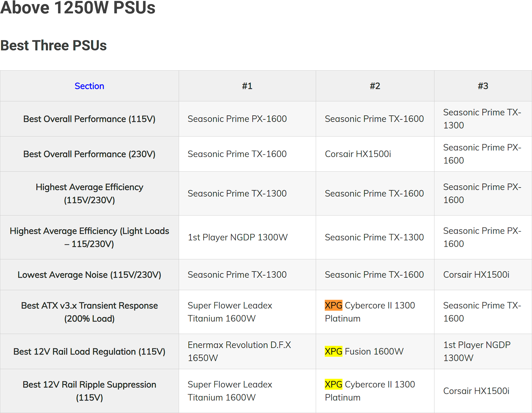This screenshot has height=413, width=532.
Task: Click the blue Section header link
Action: click(89, 86)
